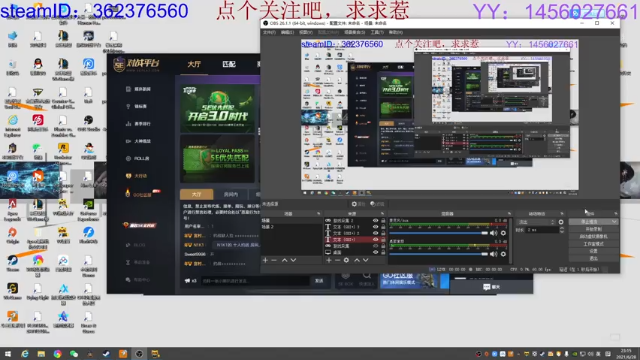Toggle visibility eye of the highlighted red text source
Image resolution: width=640 pixels, height=360 pixels.
375,240
